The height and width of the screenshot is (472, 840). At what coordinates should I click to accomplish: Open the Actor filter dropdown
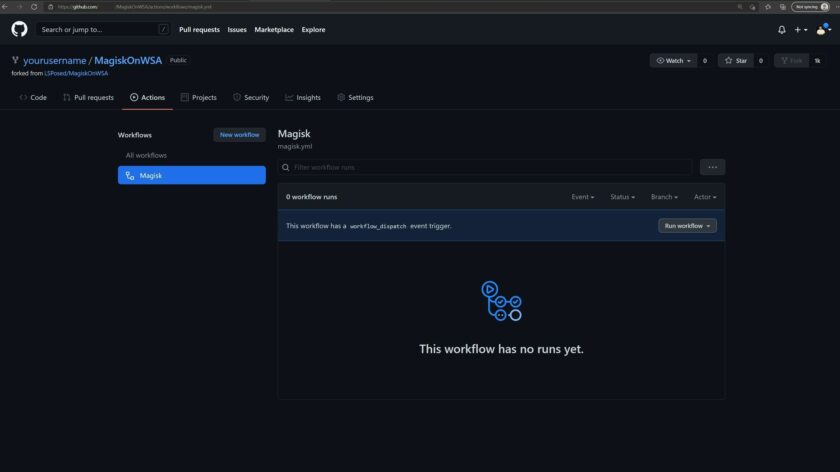705,197
